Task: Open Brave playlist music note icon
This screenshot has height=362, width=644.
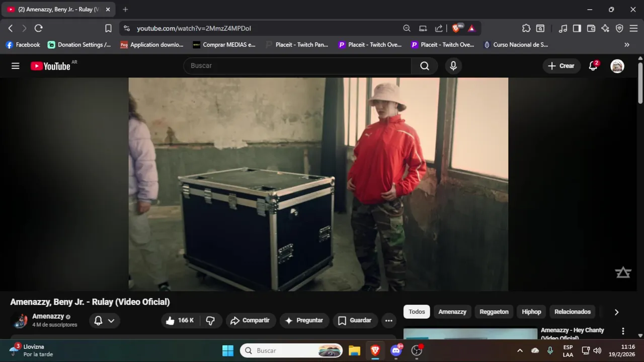Action: click(x=563, y=28)
